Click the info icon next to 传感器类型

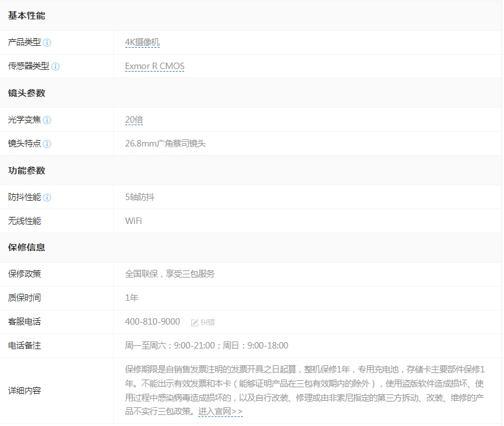pyautogui.click(x=56, y=66)
